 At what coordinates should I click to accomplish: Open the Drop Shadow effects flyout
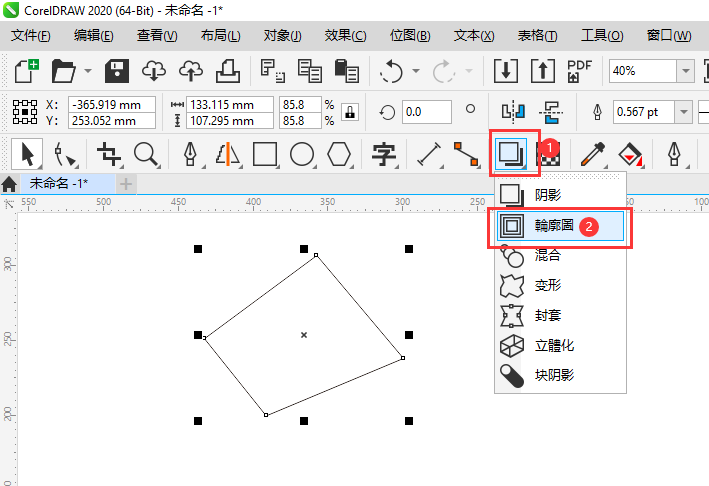pyautogui.click(x=511, y=155)
